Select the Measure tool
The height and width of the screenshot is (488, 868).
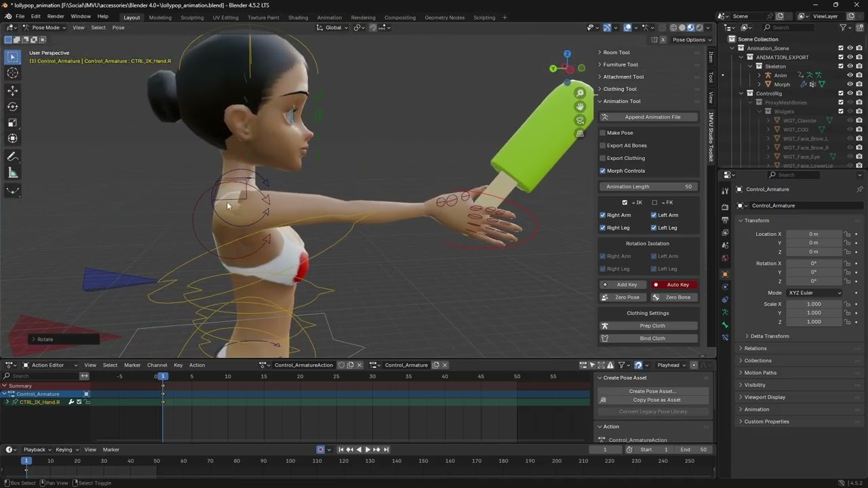(x=13, y=173)
